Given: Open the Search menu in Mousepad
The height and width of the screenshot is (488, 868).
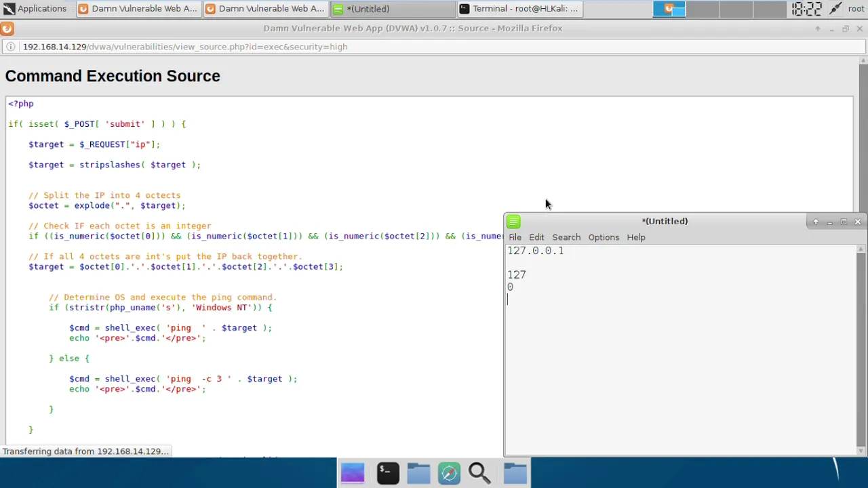Looking at the screenshot, I should pos(566,237).
